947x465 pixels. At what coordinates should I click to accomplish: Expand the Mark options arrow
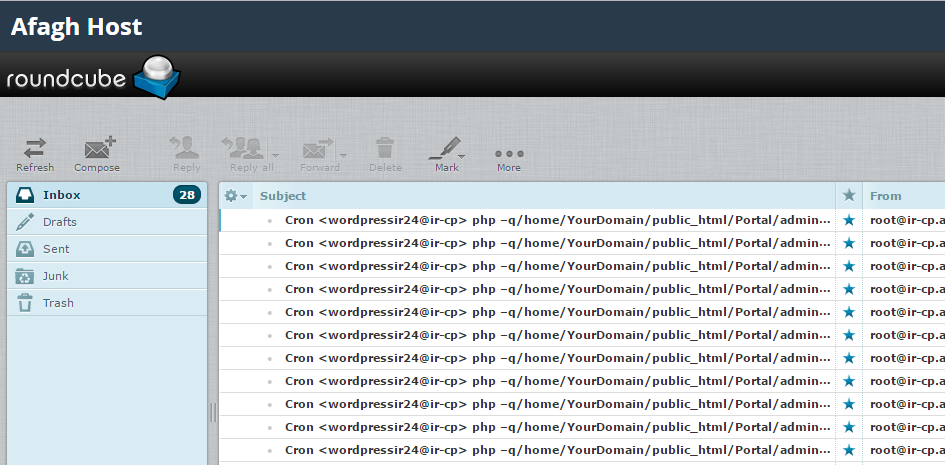click(462, 156)
